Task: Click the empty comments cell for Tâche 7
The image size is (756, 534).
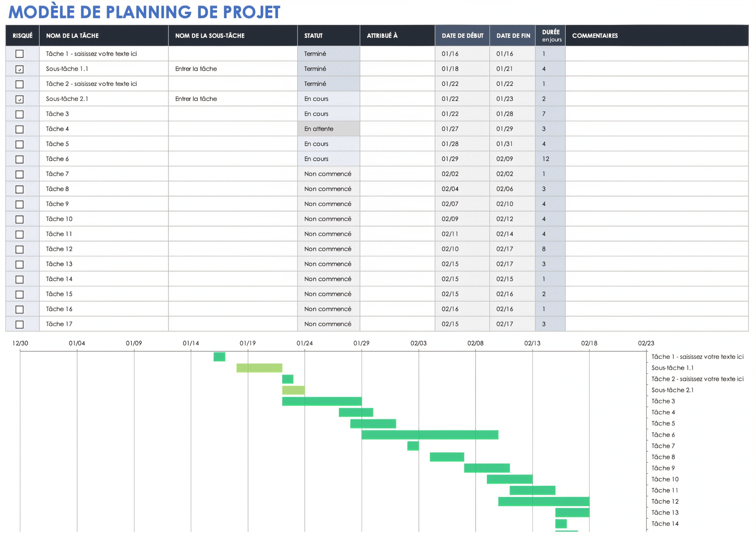Action: [657, 174]
